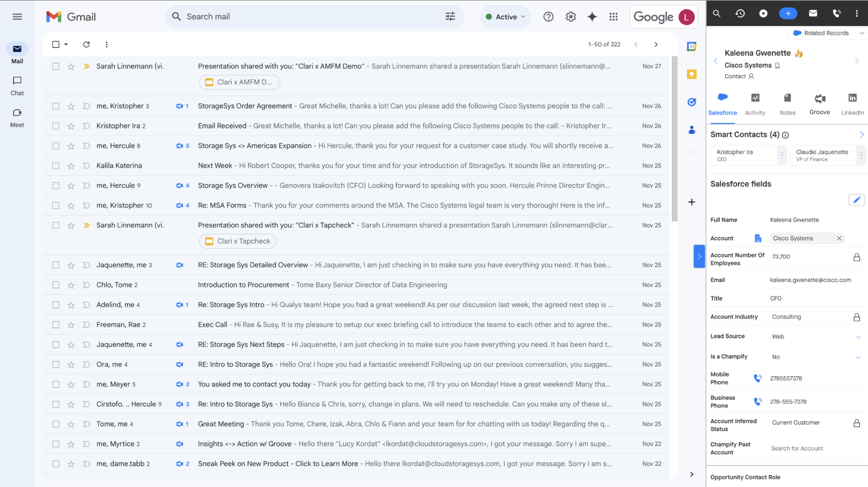Call the mobile phone number icon
The image size is (868, 487).
(758, 378)
